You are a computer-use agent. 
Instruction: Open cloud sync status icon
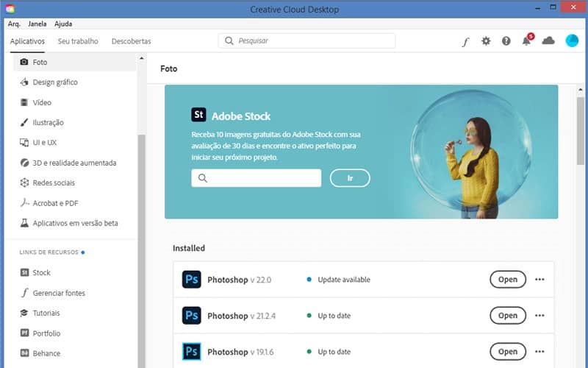click(548, 40)
